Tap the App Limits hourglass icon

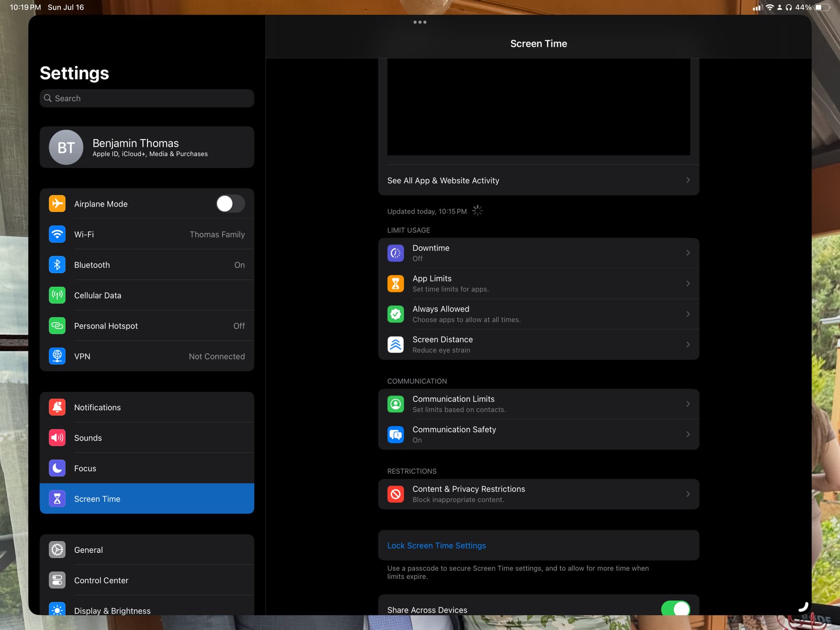point(395,284)
